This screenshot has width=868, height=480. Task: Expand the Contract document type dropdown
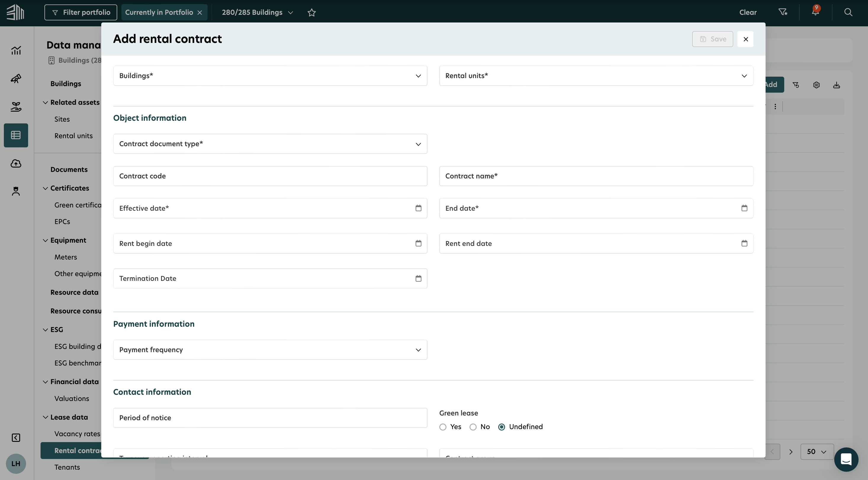point(270,144)
